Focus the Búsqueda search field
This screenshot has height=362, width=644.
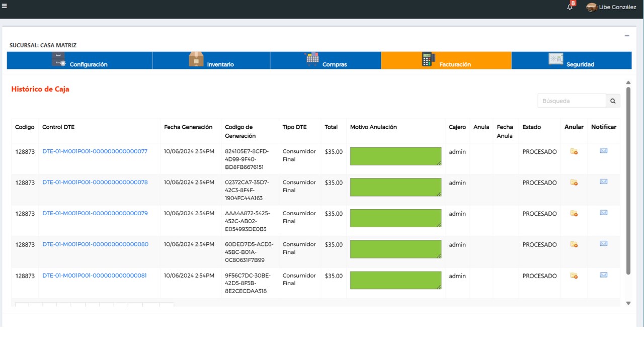point(572,101)
